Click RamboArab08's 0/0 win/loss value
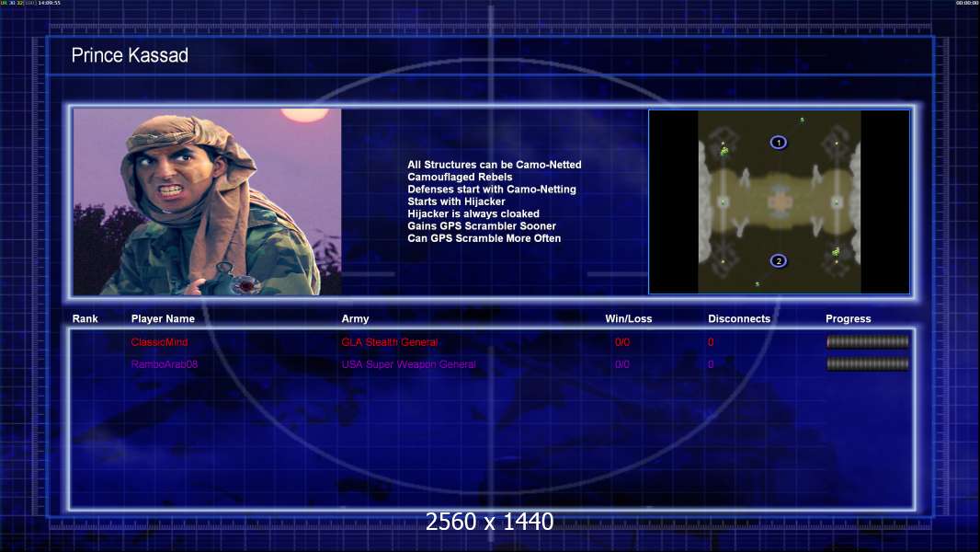Screen dimensions: 980x552 622,363
